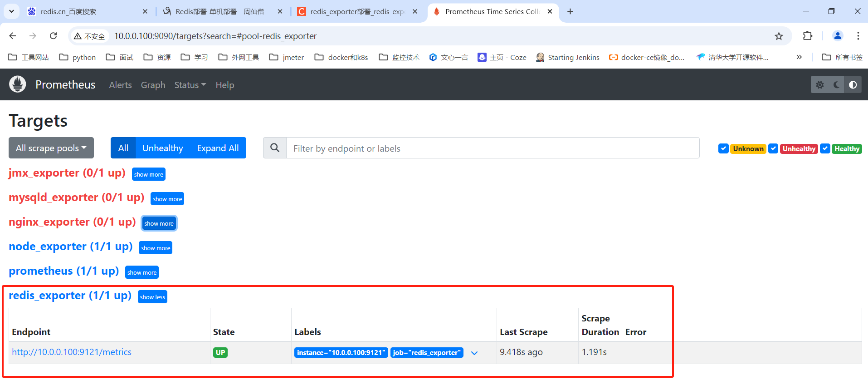Switch to light theme sun icon
868x390 pixels.
point(819,85)
